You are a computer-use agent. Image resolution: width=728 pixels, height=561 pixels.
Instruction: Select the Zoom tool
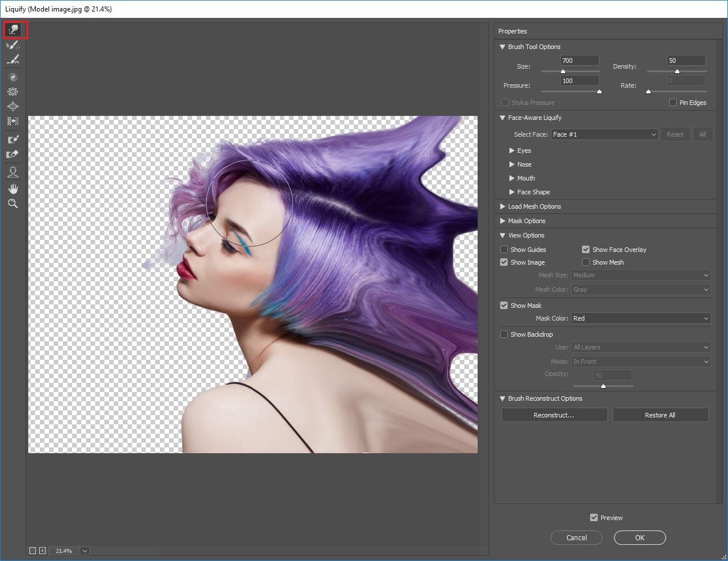click(13, 204)
